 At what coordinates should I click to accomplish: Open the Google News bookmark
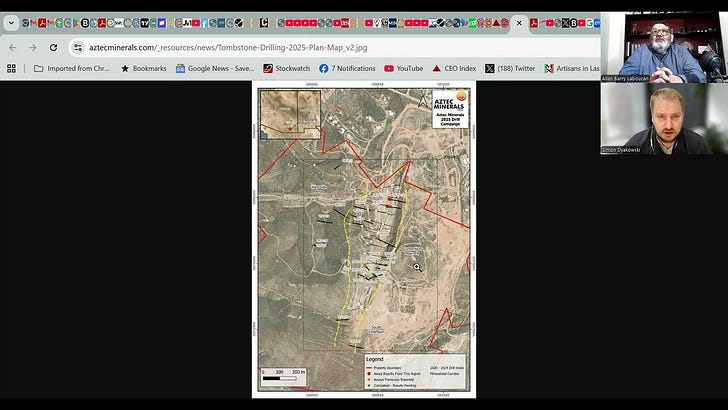(215, 68)
